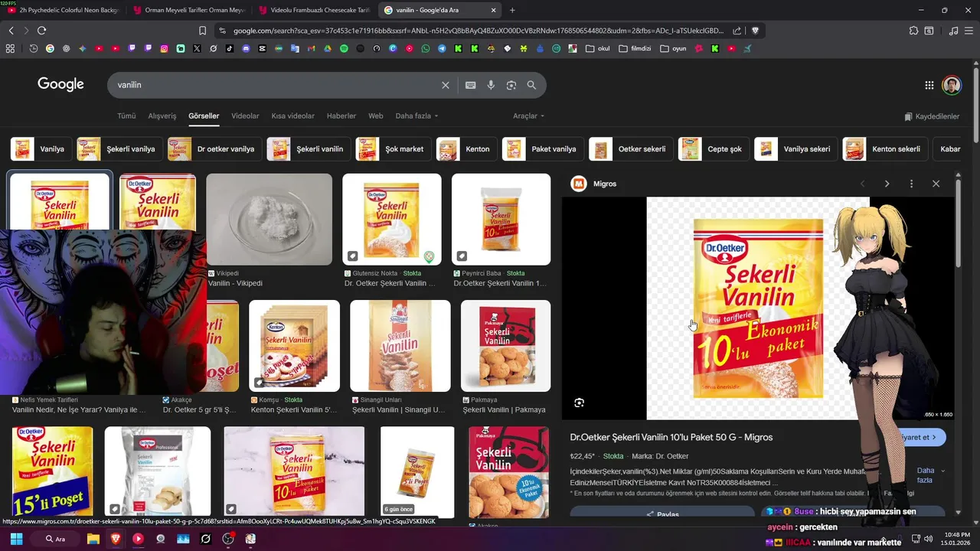Viewport: 980px width, 551px height.
Task: Filter by Vanilya sekeri chip
Action: click(795, 149)
